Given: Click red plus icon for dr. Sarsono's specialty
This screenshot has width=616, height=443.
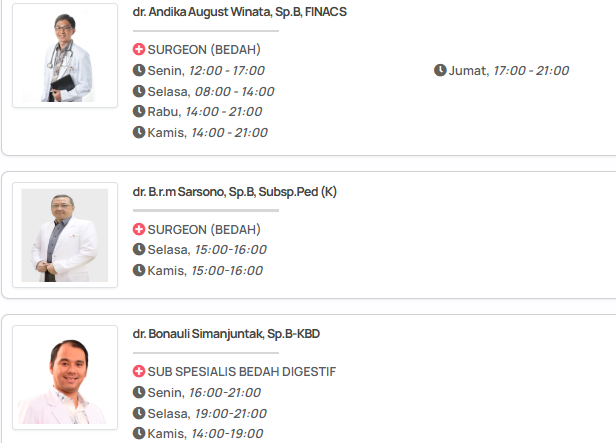Looking at the screenshot, I should (139, 229).
